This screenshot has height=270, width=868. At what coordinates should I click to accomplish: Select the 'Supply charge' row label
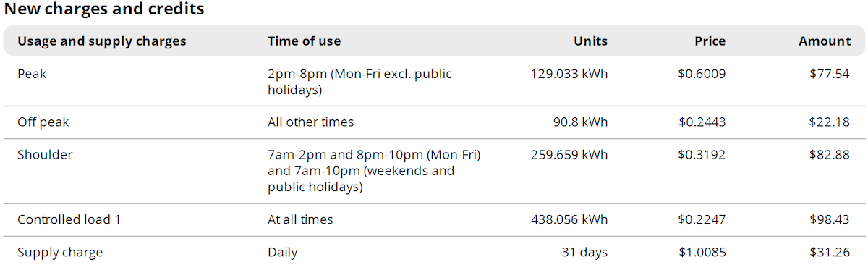click(x=60, y=253)
